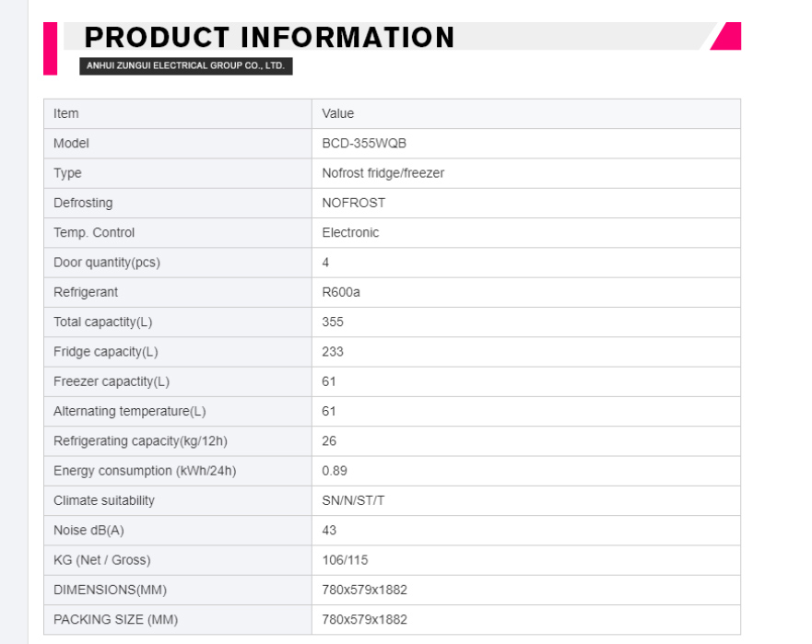Select the R600a refrigerant value
The image size is (812, 644).
pyautogui.click(x=341, y=292)
